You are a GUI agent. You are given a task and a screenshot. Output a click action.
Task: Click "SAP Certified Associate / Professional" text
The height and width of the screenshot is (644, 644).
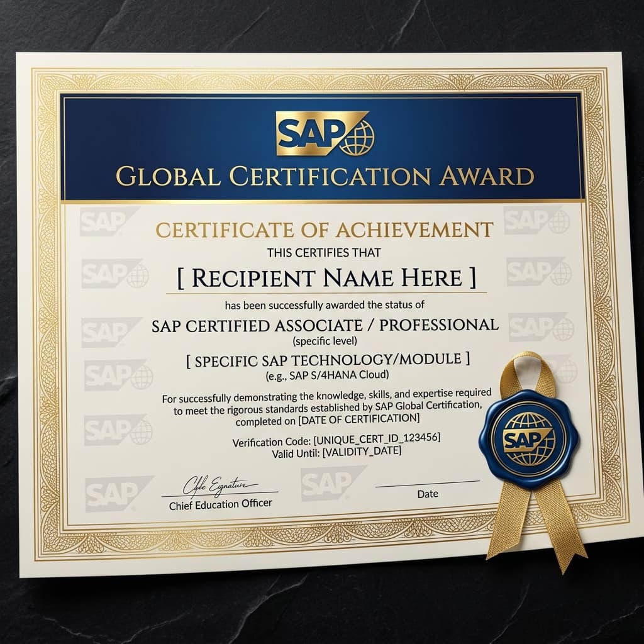point(325,325)
